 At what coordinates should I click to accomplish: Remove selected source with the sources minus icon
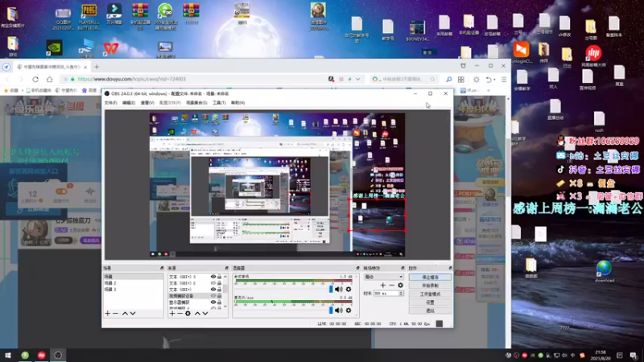click(x=180, y=314)
